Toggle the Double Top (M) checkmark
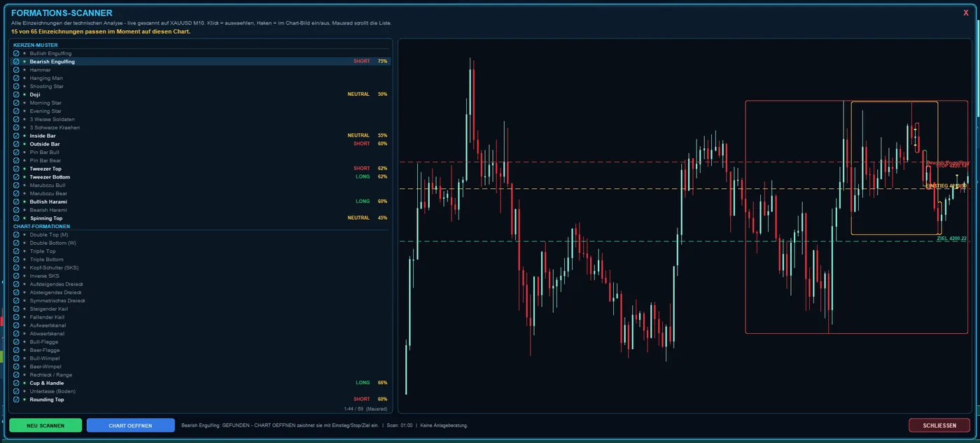Viewport: 980px width, 443px height. [x=16, y=234]
